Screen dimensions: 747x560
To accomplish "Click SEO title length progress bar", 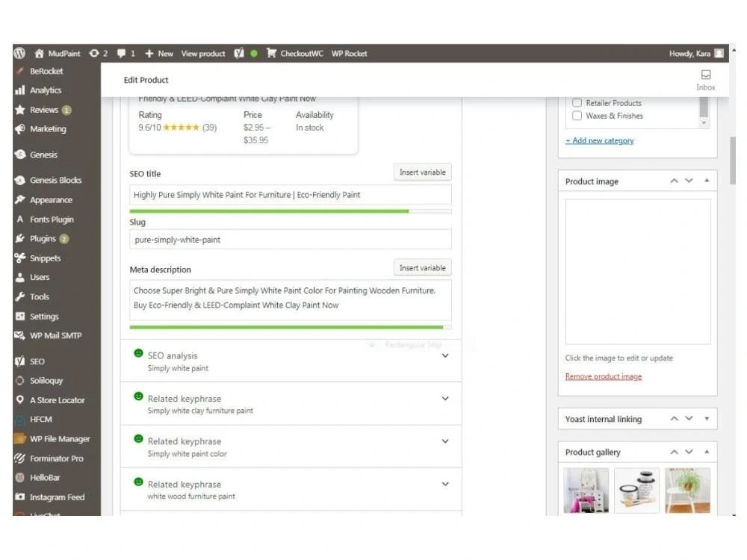I will [291, 211].
